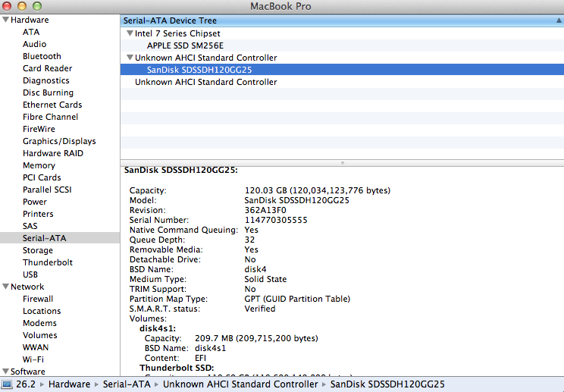This screenshot has width=564, height=392.
Task: Select Modems under Network
Action: tap(39, 323)
